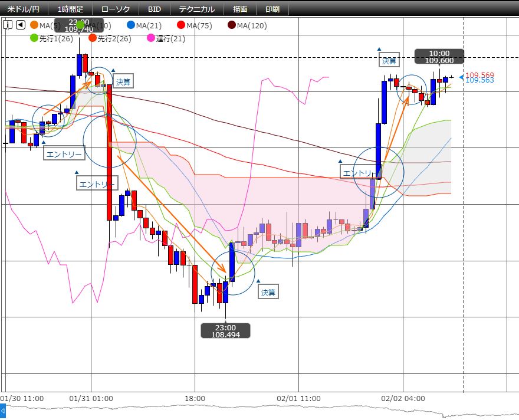
Task: Click the info 'i' icon in legend
Action: tap(8, 25)
